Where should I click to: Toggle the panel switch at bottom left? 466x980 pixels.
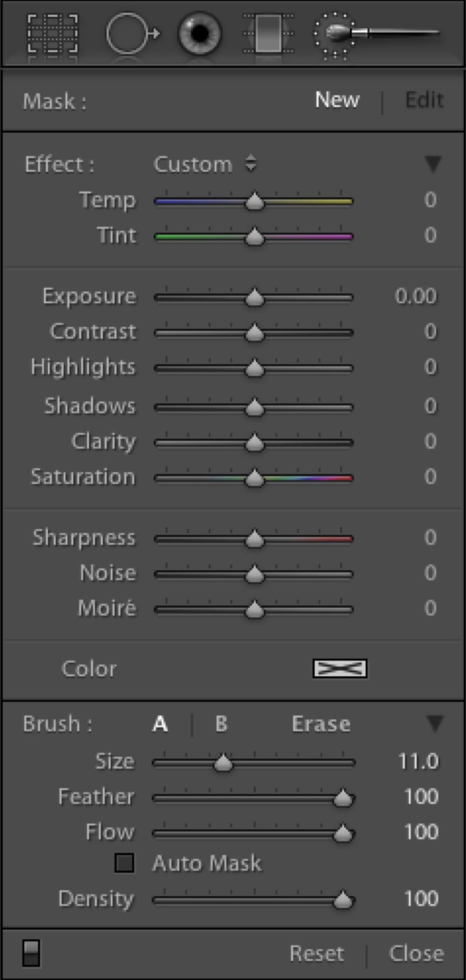tap(31, 953)
